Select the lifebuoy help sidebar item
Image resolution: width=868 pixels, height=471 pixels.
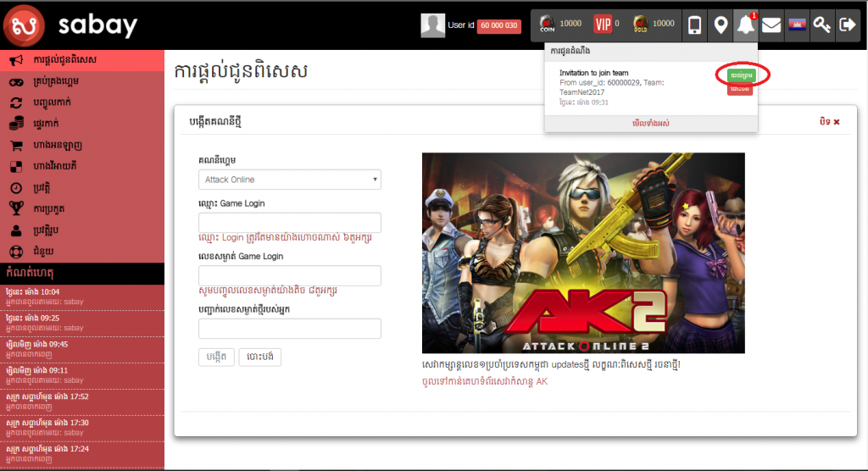coord(16,251)
